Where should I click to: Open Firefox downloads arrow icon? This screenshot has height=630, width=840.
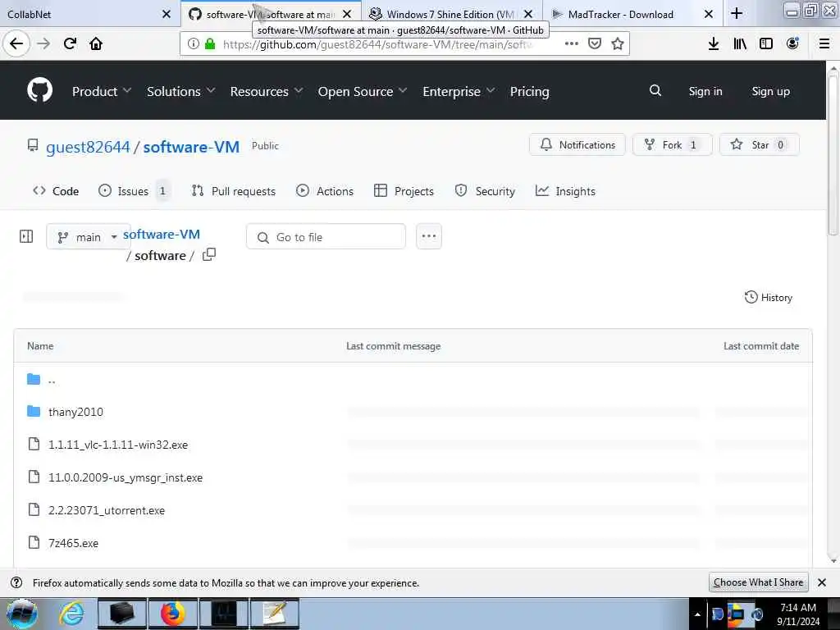pos(714,44)
